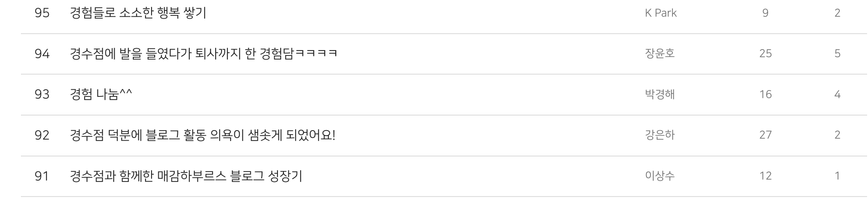The width and height of the screenshot is (868, 202).
Task: Click author name 박경해
Action: tap(660, 94)
